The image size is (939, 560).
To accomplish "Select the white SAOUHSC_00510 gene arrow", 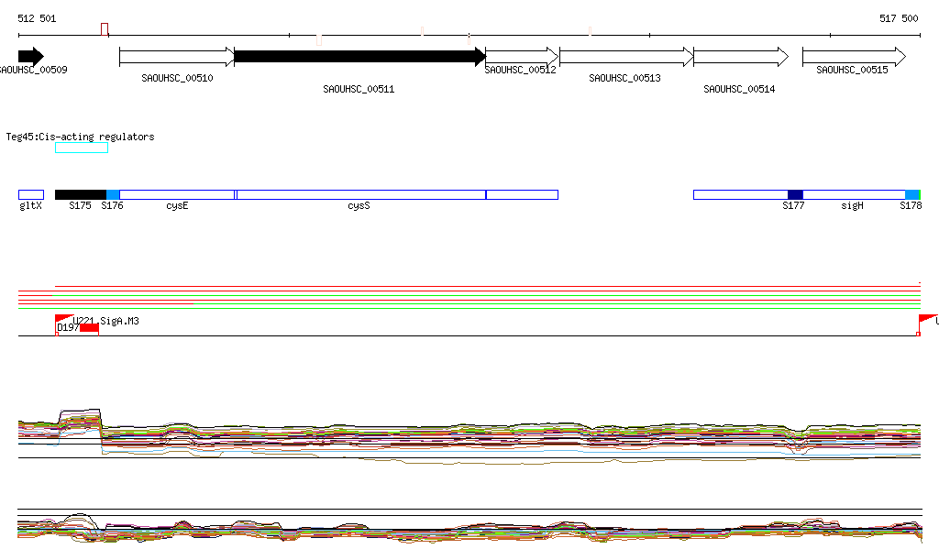I will point(177,57).
